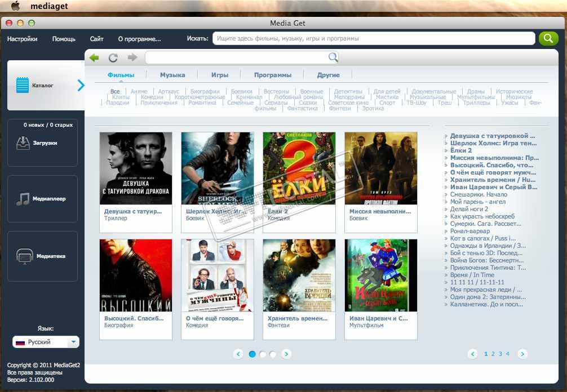Go to next list page arrow
This screenshot has width=567, height=392.
point(522,354)
